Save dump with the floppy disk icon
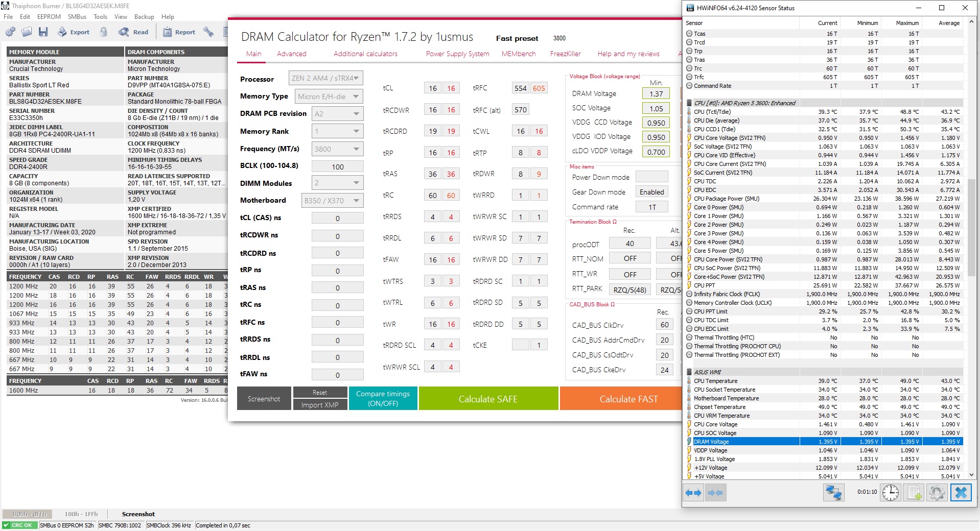Screen dimensions: 980x531 43,32
